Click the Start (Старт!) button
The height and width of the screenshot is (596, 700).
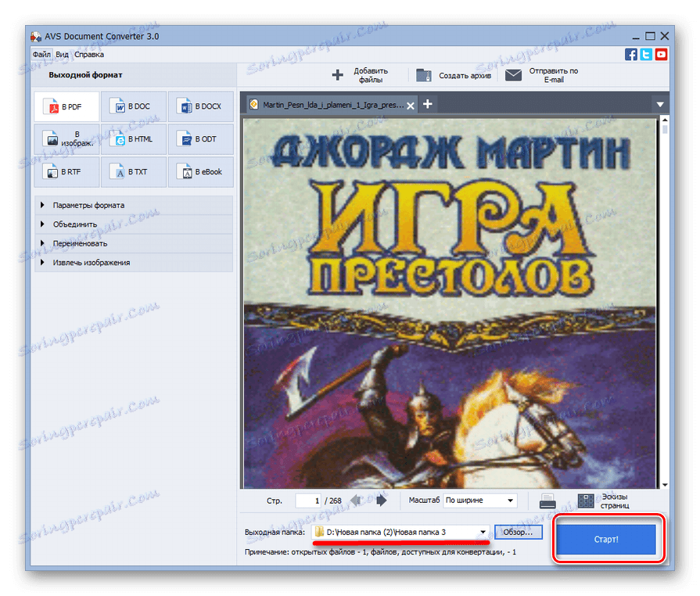[606, 540]
